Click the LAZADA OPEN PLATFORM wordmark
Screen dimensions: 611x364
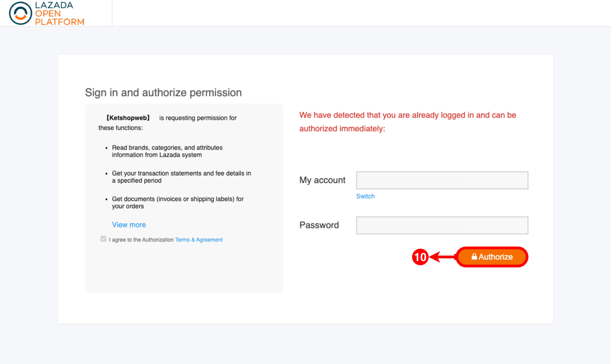pos(59,14)
